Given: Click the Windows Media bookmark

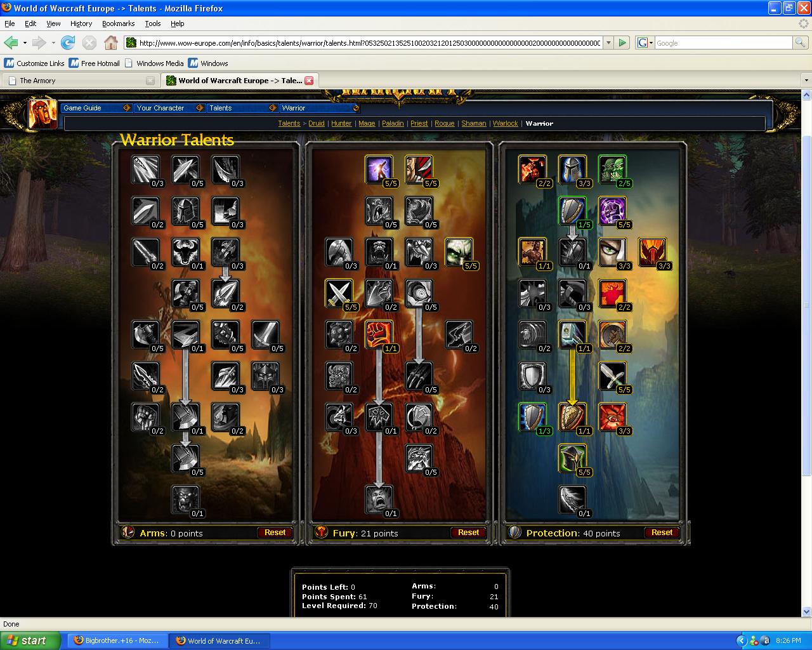Looking at the screenshot, I should tap(154, 63).
